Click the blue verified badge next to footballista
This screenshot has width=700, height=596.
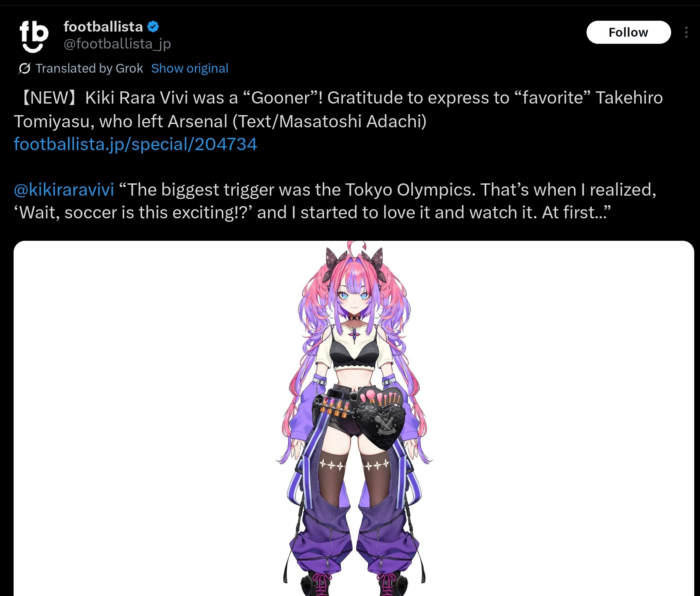pos(153,26)
